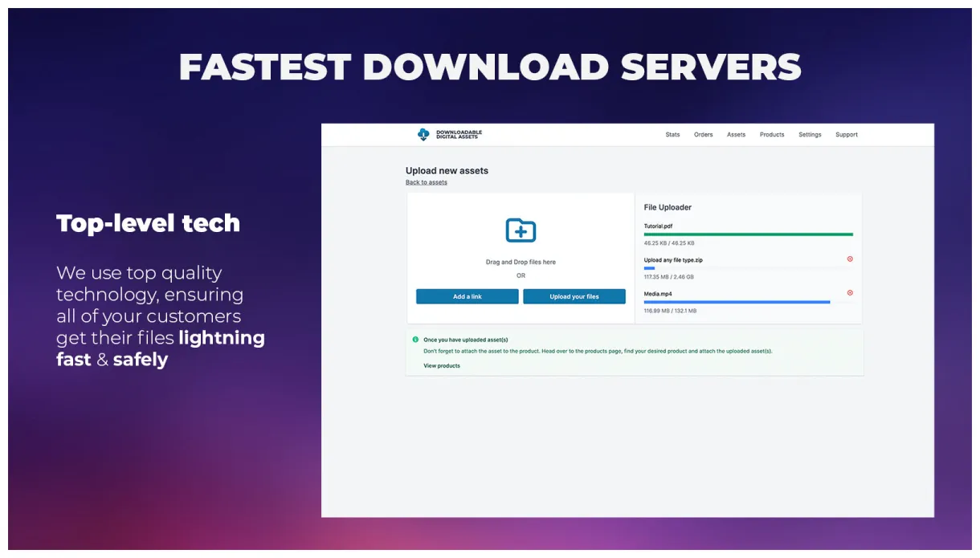Navigate to the Products page

[x=771, y=135]
